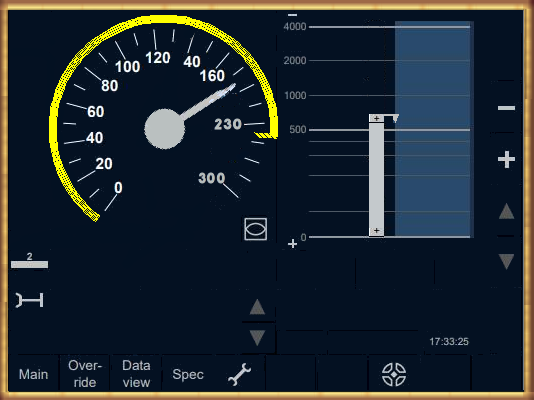The height and width of the screenshot is (400, 534).
Task: Select the train length gauge icon
Action: coord(30,300)
